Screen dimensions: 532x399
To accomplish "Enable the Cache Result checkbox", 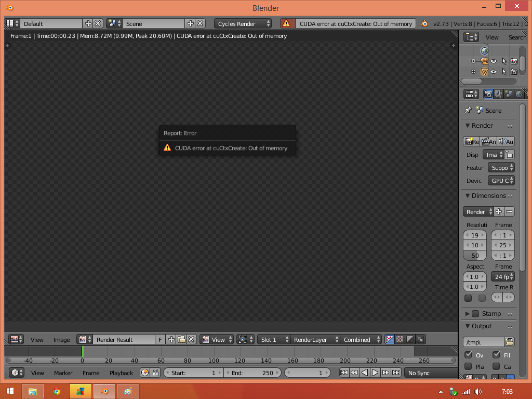I will click(x=496, y=366).
